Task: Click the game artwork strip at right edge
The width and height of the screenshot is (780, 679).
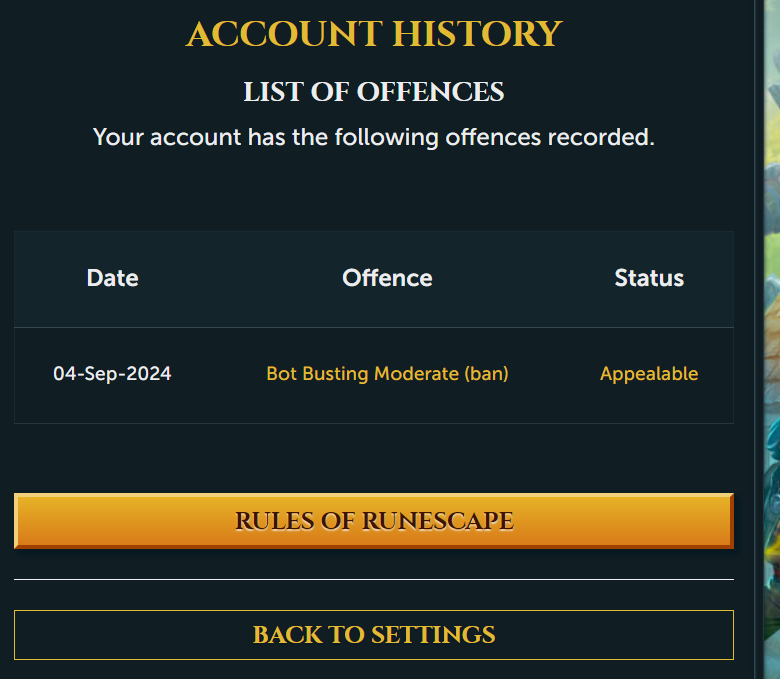Action: point(772,339)
